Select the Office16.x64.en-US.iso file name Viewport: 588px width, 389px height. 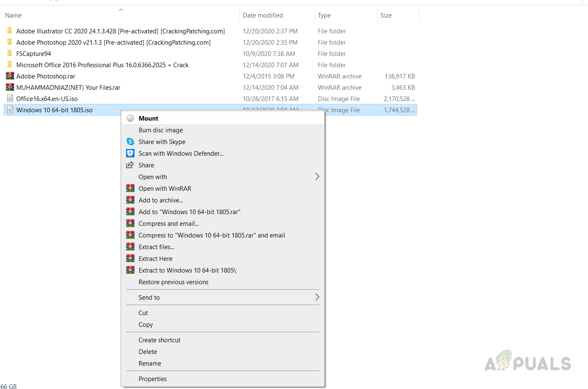tap(47, 99)
